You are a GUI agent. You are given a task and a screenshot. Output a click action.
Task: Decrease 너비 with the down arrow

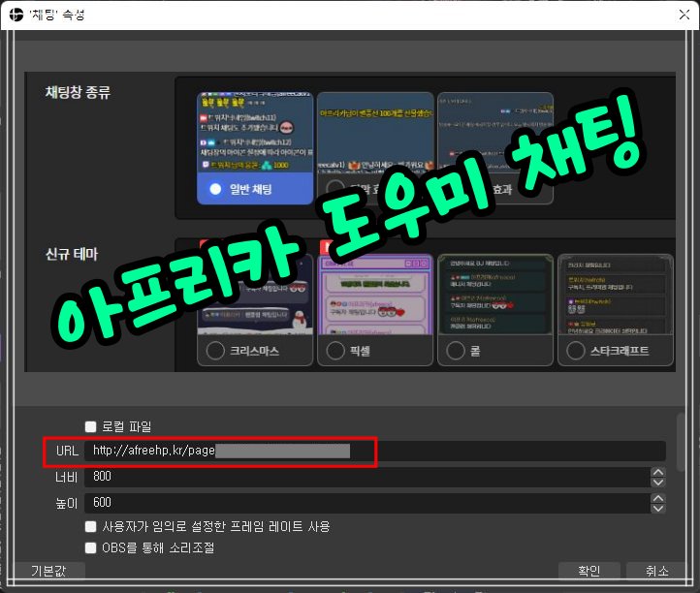[658, 482]
